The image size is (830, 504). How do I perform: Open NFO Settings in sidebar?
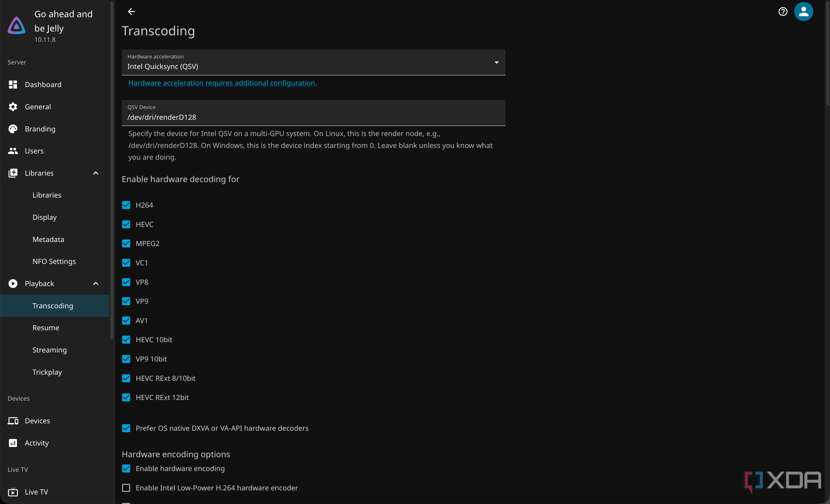55,262
